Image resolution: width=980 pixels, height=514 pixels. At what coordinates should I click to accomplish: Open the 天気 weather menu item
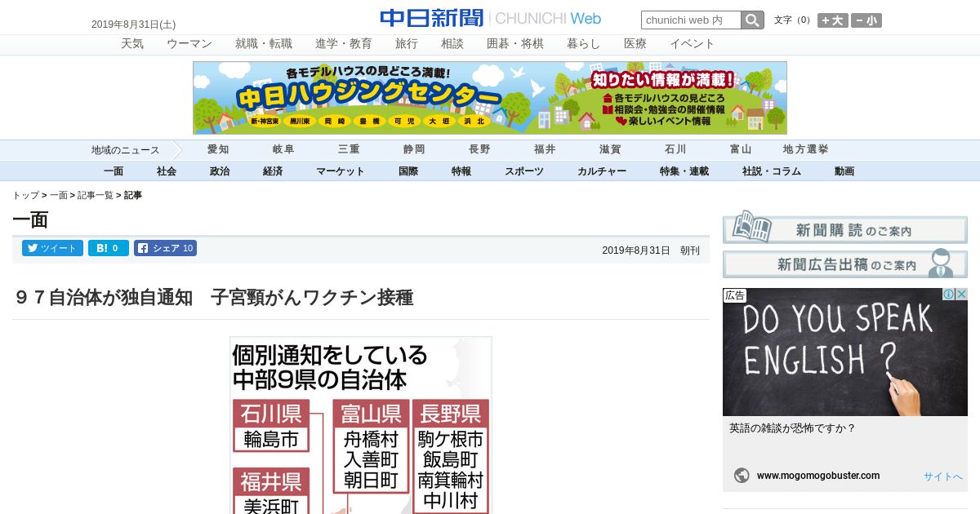[x=132, y=44]
